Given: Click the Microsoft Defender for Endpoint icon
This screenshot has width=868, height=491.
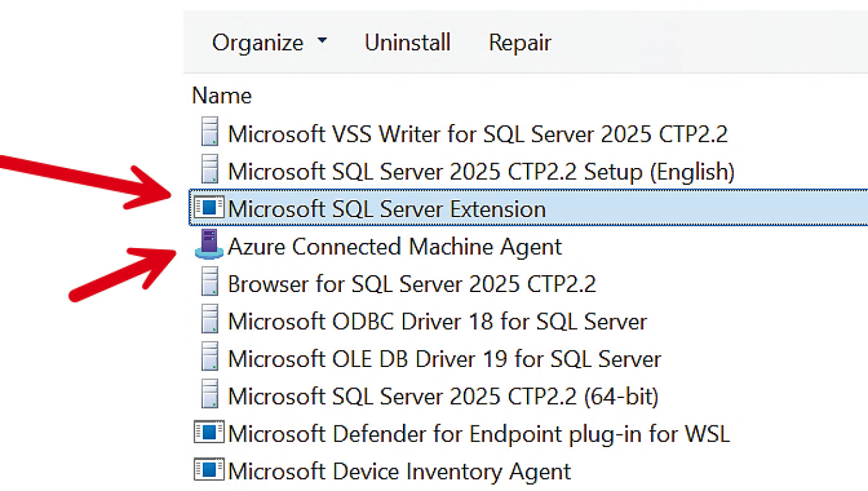Looking at the screenshot, I should click(209, 433).
